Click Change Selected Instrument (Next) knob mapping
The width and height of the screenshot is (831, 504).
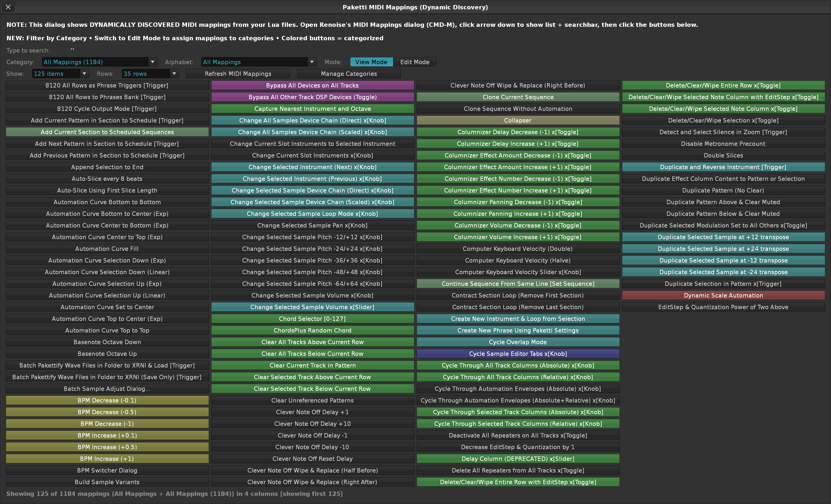[x=313, y=167]
